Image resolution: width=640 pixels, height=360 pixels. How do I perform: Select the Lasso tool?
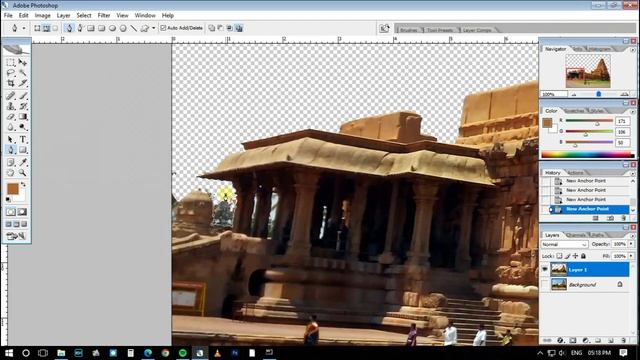click(11, 73)
